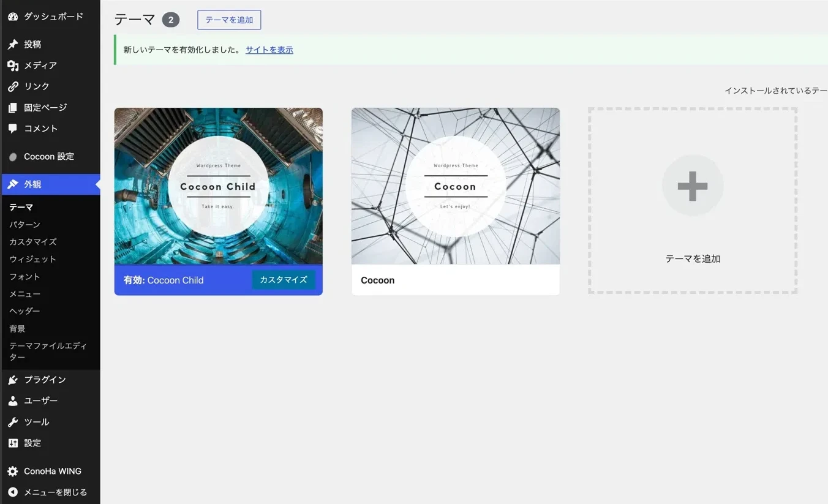Collapse the sidebar with メニューを閉じる arrow

coord(13,492)
